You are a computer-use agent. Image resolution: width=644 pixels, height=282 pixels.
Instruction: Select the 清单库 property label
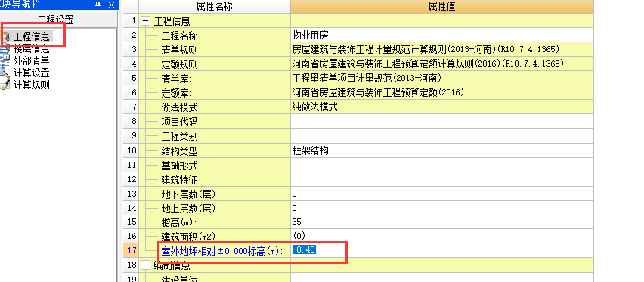(x=177, y=79)
